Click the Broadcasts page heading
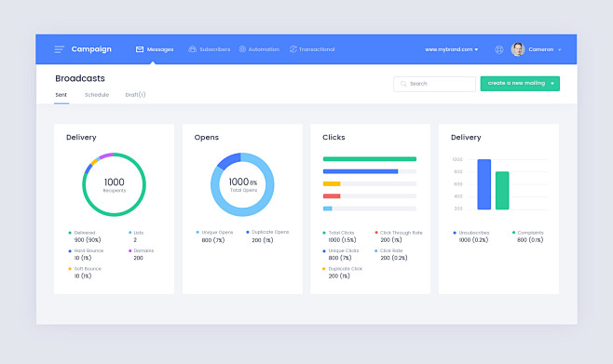613x364 pixels. (x=80, y=78)
